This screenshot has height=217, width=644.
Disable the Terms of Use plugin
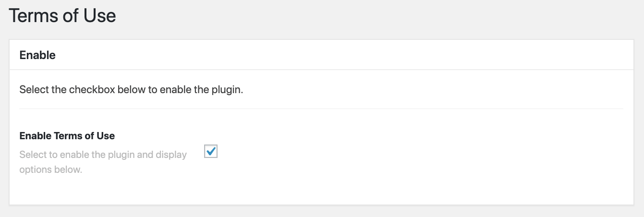tap(211, 152)
